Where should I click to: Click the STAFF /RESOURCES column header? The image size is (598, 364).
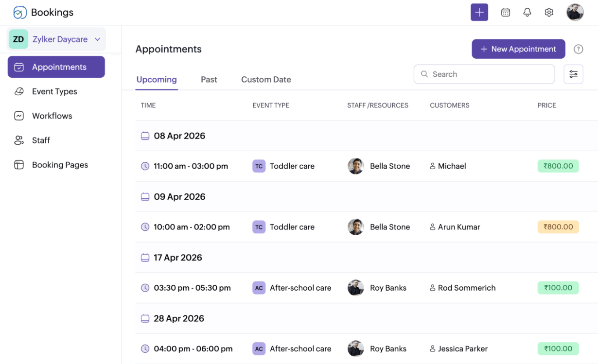[378, 105]
